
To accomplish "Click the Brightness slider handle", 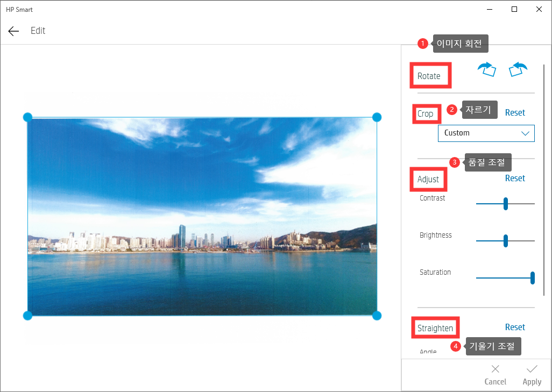I will tap(506, 241).
